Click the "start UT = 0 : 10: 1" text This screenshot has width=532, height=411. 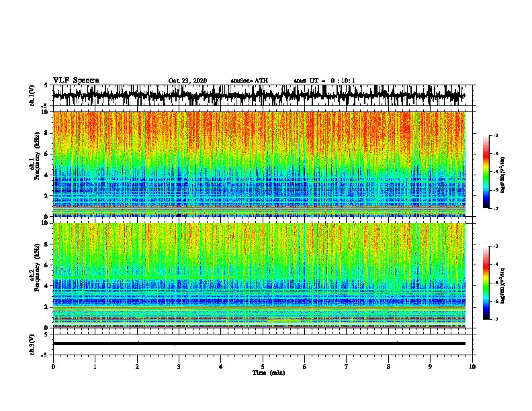tap(324, 81)
